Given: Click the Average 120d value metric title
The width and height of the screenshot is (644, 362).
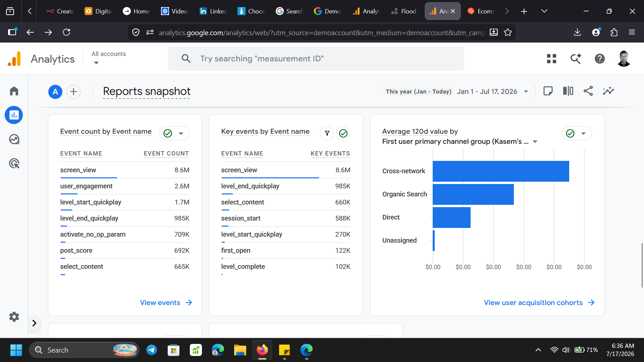Looking at the screenshot, I should coord(415,131).
